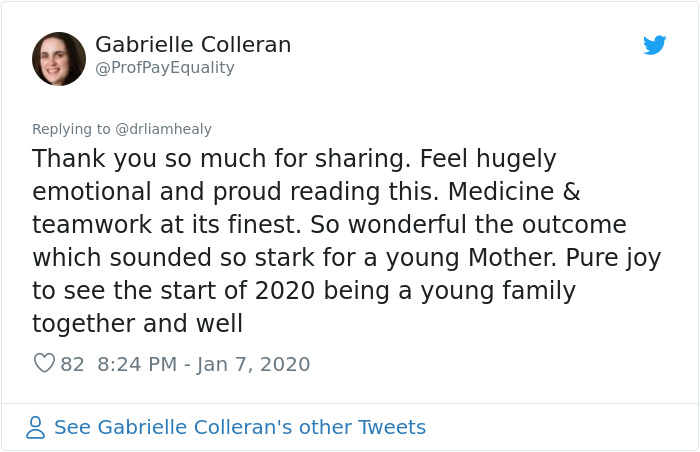Click the display name Gabrielle Colleran
The image size is (700, 452).
point(193,45)
